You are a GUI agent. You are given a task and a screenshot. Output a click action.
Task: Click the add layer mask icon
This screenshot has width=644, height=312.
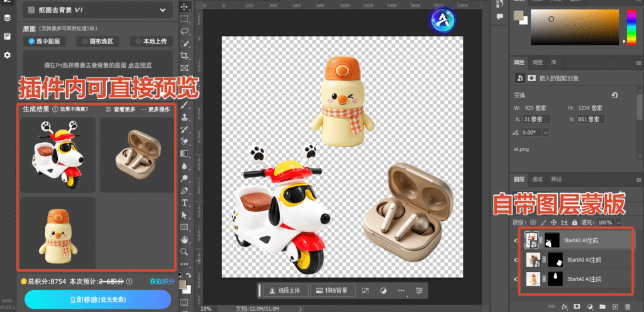point(577,306)
